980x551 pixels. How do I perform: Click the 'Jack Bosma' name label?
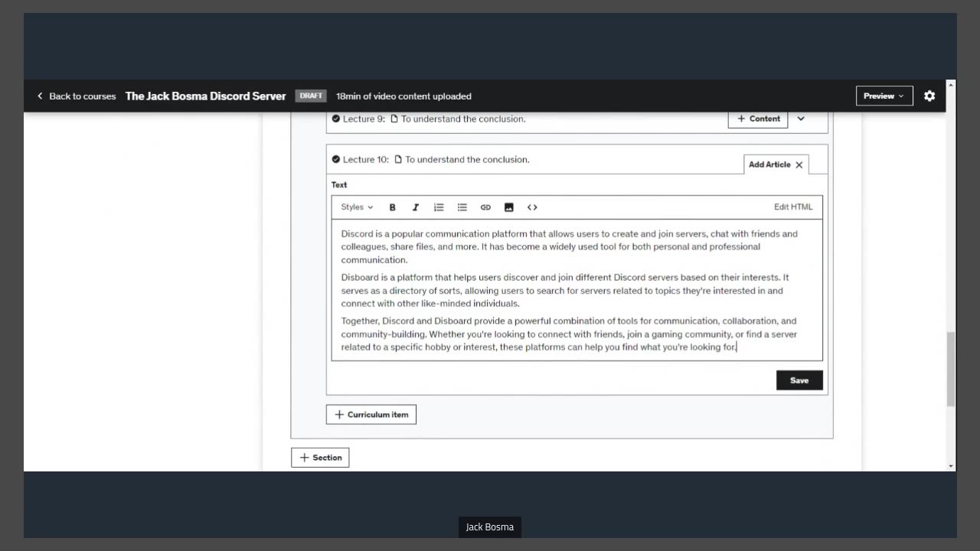(490, 527)
